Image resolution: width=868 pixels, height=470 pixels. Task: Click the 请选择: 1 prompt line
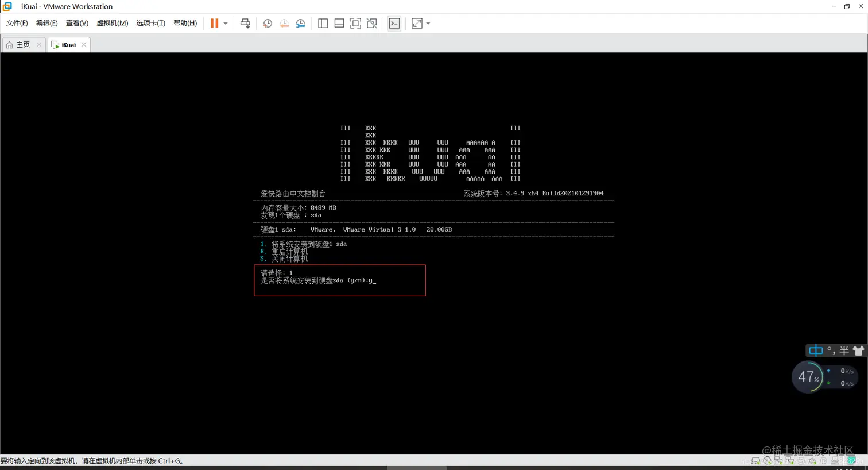click(277, 273)
